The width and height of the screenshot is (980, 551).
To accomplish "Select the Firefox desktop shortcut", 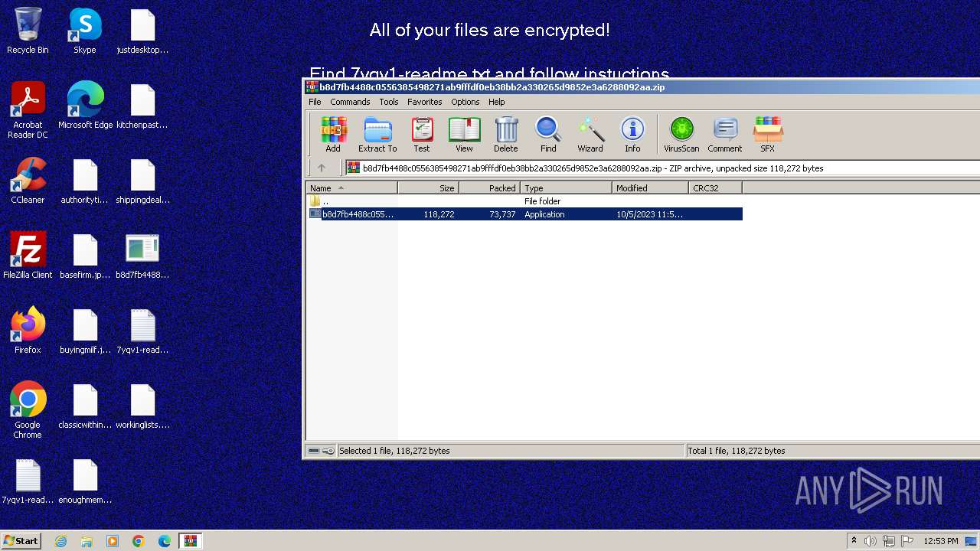I will (x=28, y=331).
